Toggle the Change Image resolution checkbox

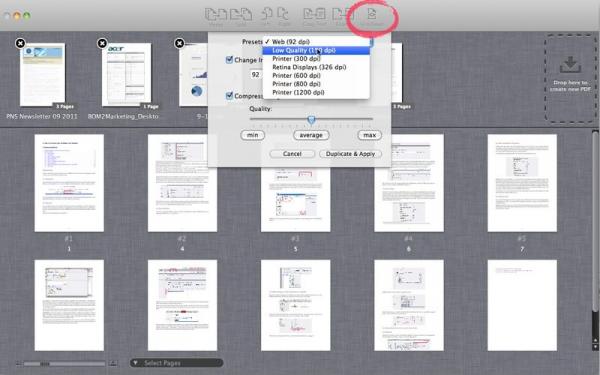[229, 60]
